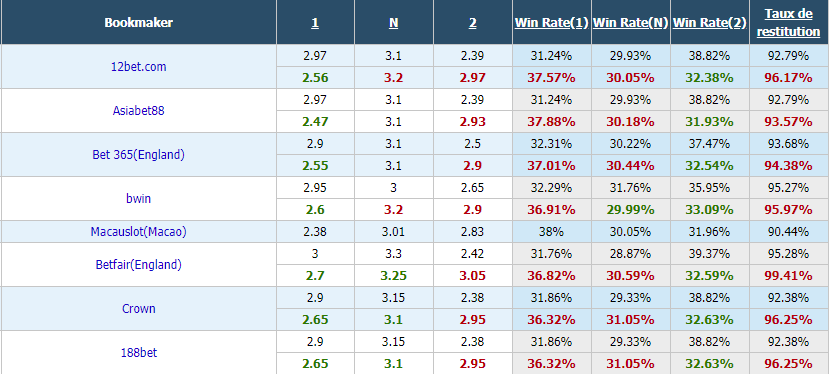Sort by Win Rate(N) header
Image resolution: width=830 pixels, height=374 pixels.
[x=630, y=23]
